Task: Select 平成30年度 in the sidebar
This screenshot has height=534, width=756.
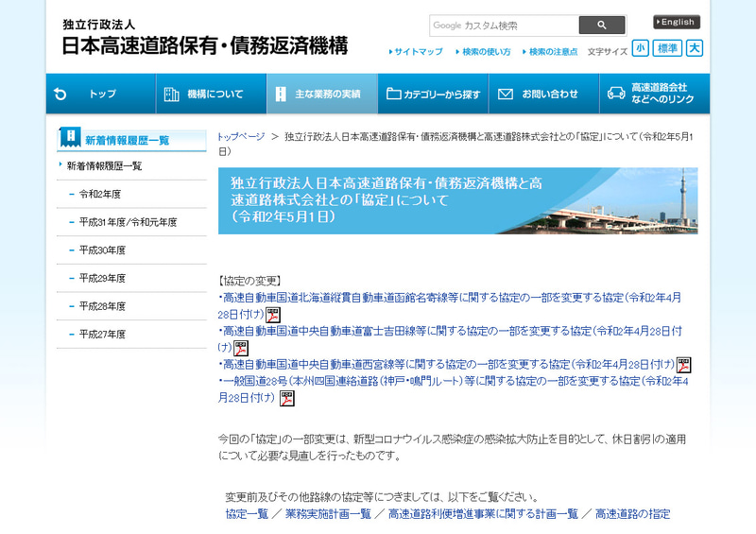Action: coord(102,250)
